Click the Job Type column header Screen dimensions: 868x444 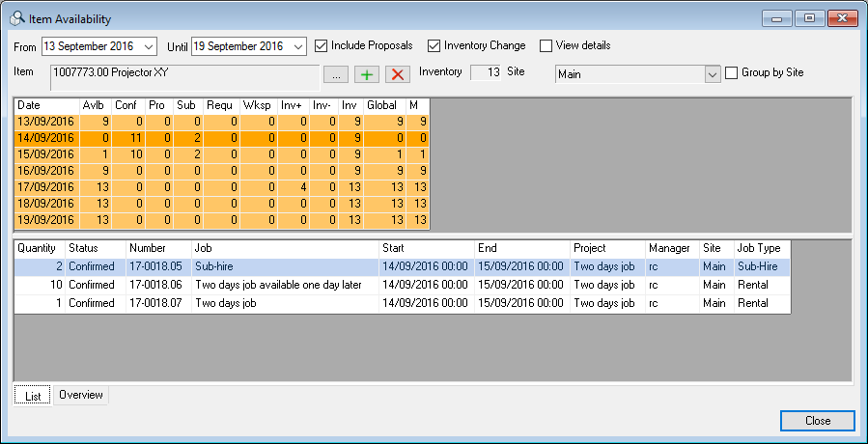[x=761, y=248]
